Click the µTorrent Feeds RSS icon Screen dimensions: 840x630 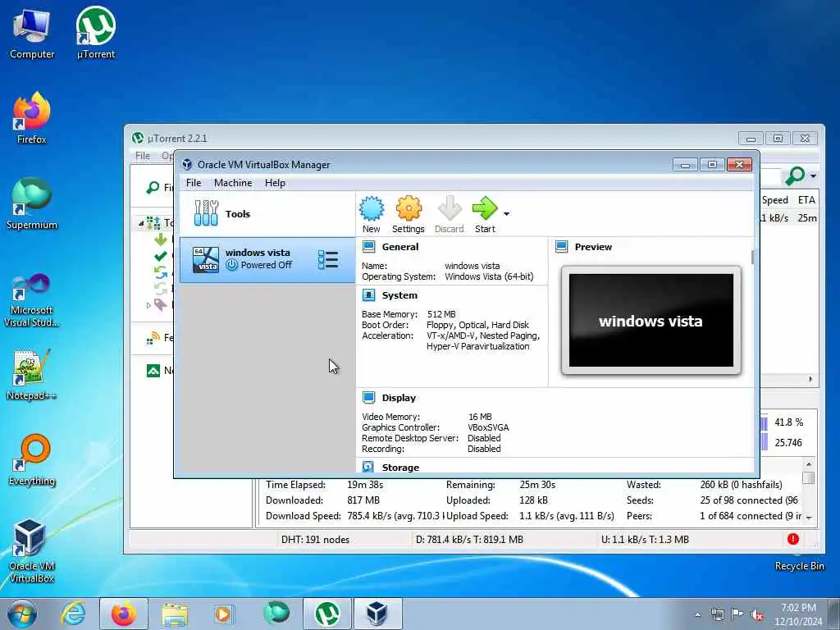click(153, 338)
